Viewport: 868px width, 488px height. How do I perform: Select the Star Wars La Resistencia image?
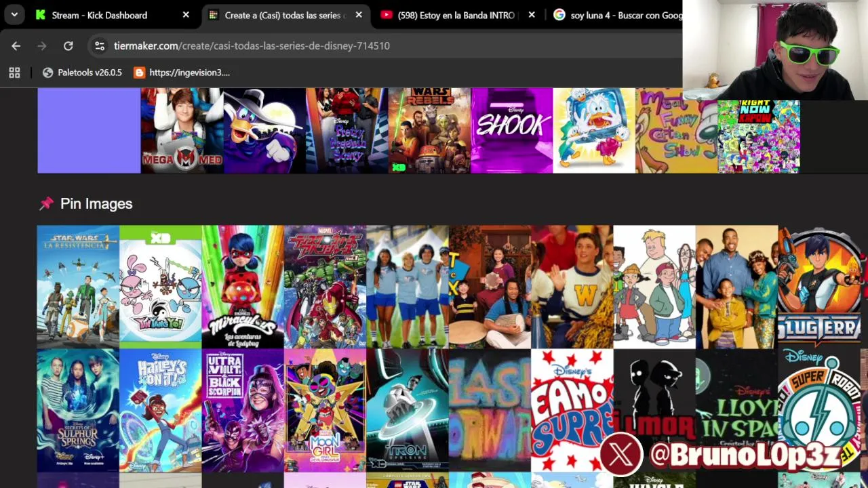[78, 287]
